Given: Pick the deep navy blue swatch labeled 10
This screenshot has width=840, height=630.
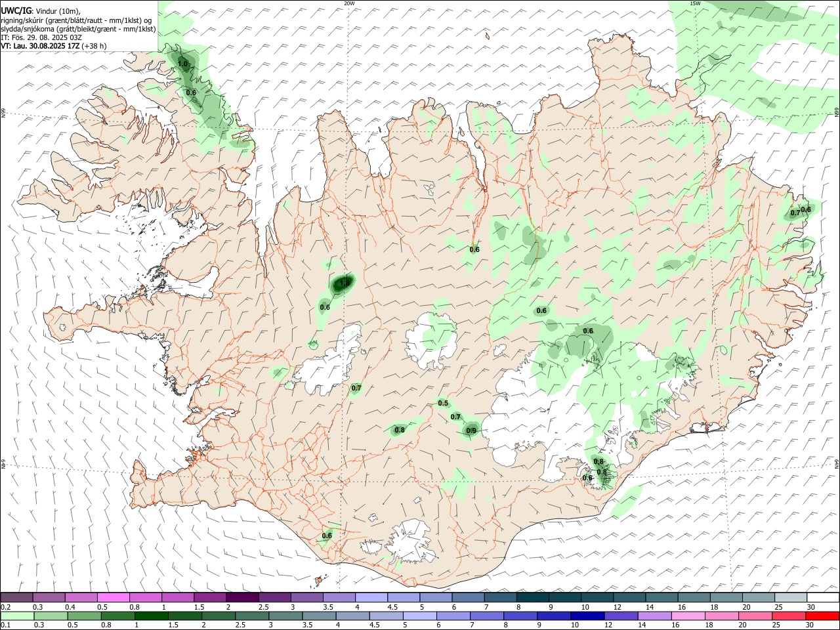Looking at the screenshot, I should 587,616.
